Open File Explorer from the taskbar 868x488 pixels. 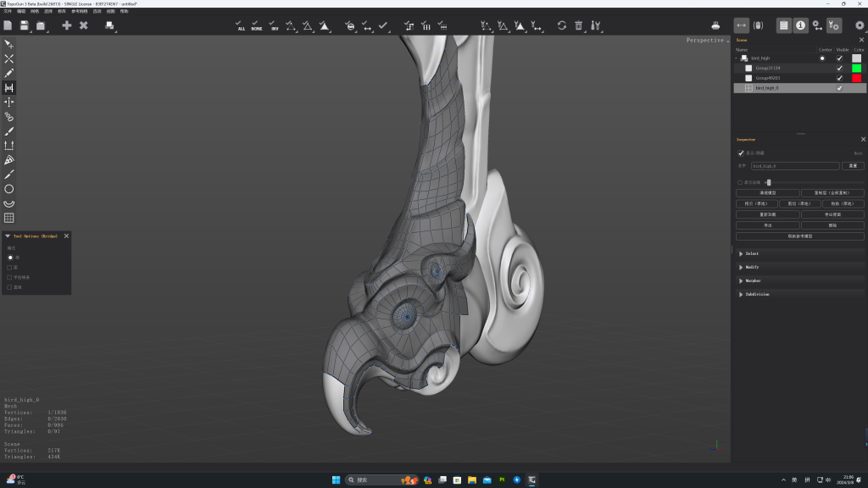tap(471, 480)
